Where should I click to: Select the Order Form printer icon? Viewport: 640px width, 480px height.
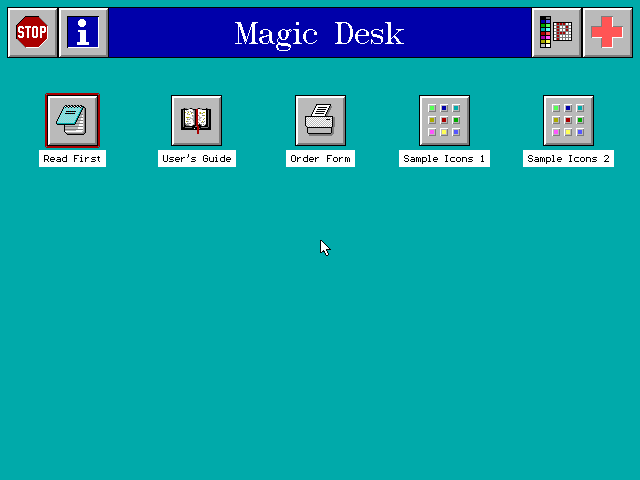[320, 120]
